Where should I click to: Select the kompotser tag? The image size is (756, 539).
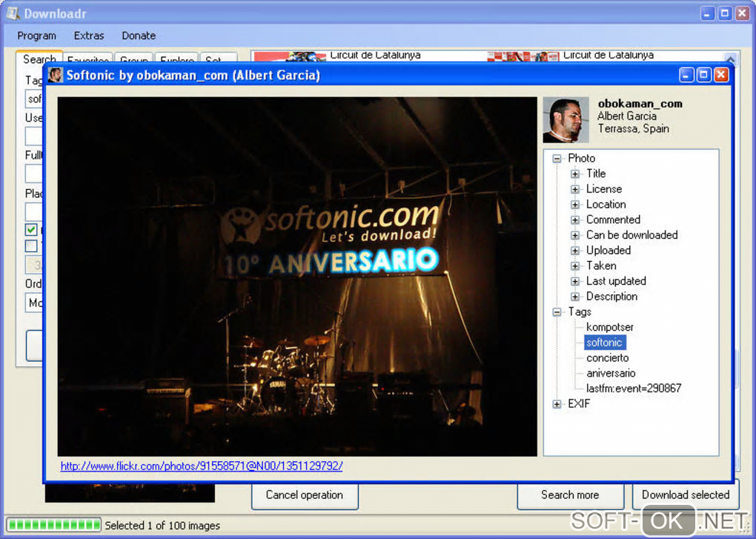click(x=610, y=327)
